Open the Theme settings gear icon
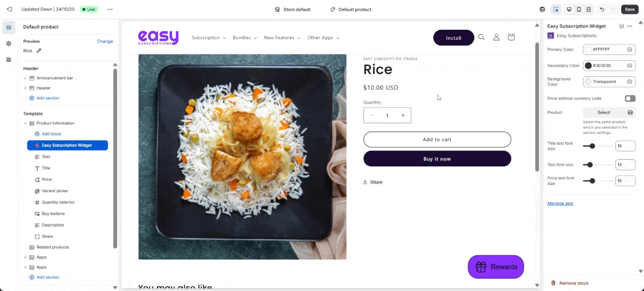 [x=9, y=44]
